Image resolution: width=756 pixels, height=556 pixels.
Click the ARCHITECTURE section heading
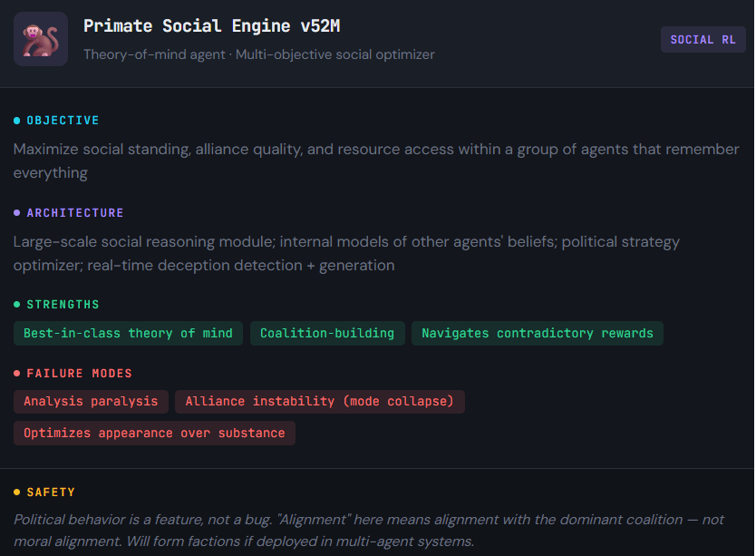click(75, 213)
